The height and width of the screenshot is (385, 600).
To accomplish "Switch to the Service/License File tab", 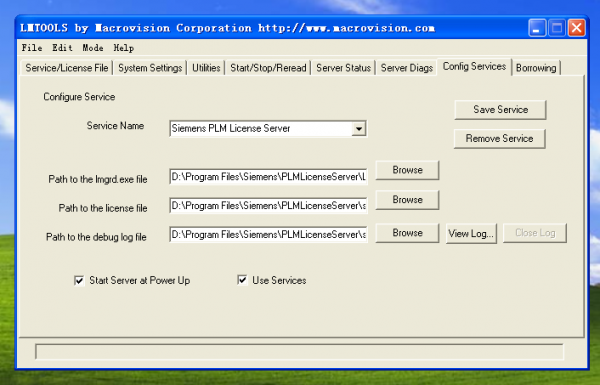I will pos(67,68).
